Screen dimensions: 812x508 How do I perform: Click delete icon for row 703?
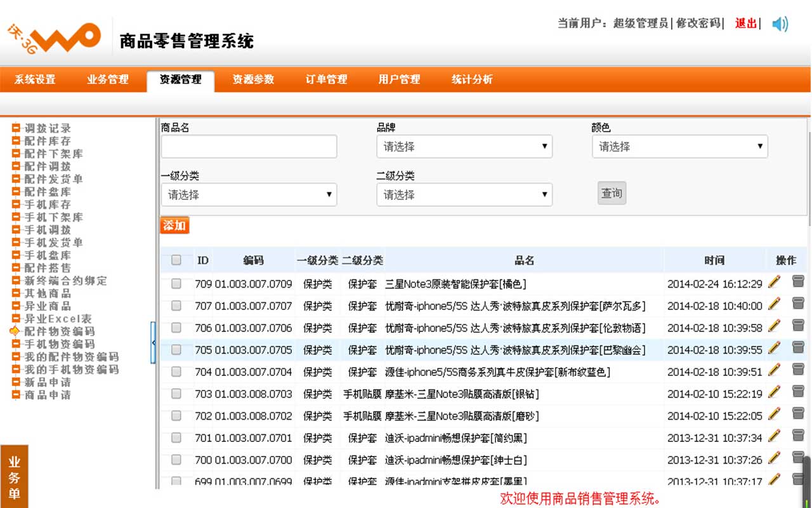[797, 392]
